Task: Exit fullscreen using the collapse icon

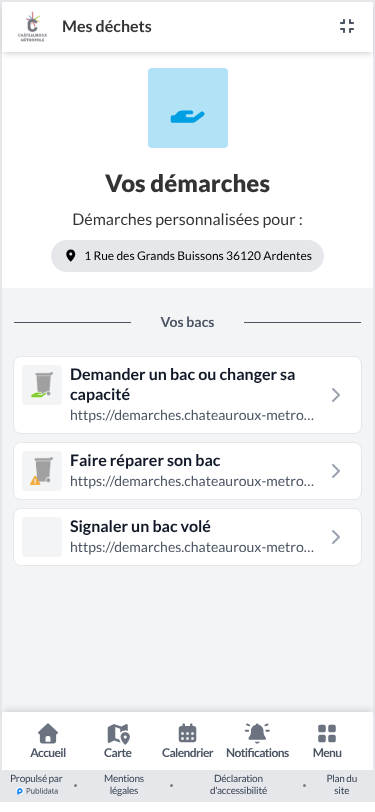Action: [x=347, y=26]
